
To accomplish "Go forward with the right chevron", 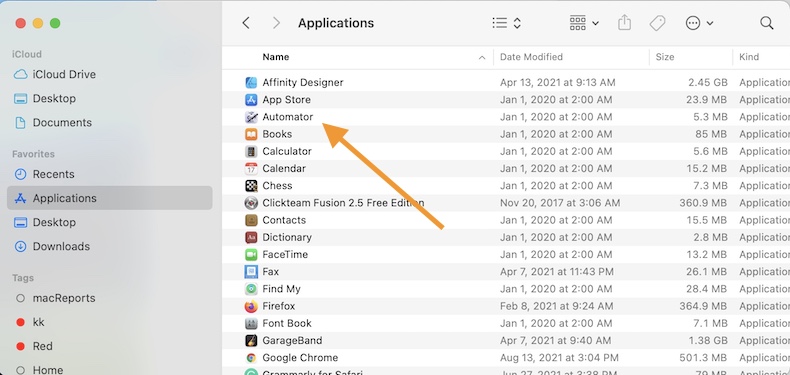I will pos(276,23).
